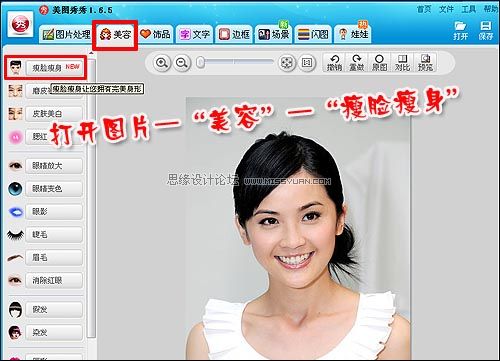Click the red-eye removal eye icon

coord(15,281)
